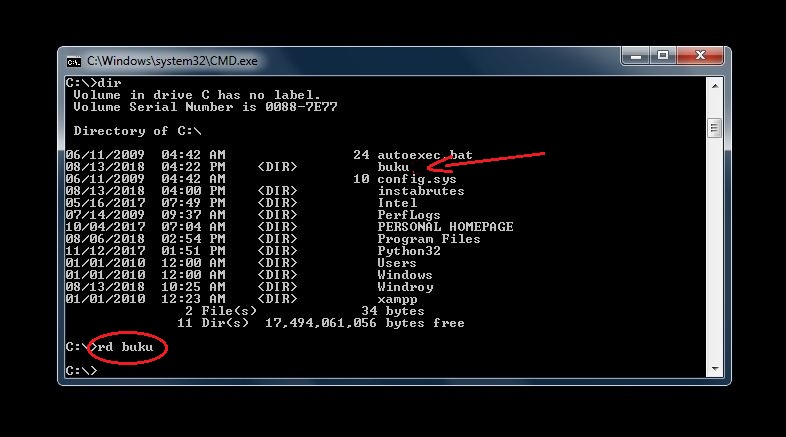Click the 'Intel' directory name
Viewport: 786px width, 437px height.
pos(397,203)
